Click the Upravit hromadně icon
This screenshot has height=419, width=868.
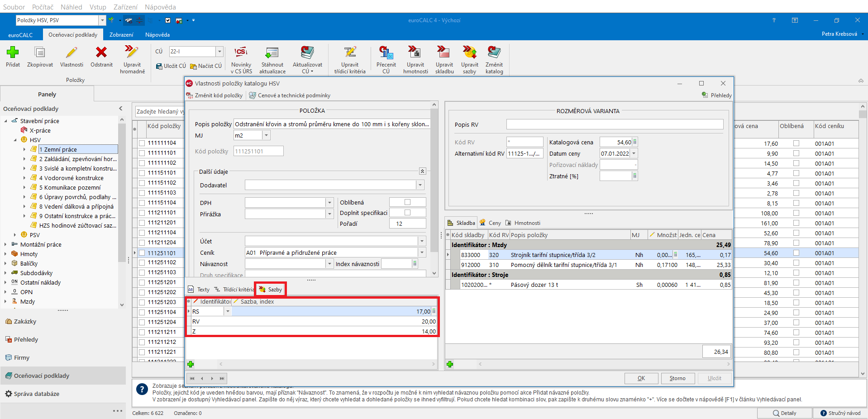[x=132, y=52]
